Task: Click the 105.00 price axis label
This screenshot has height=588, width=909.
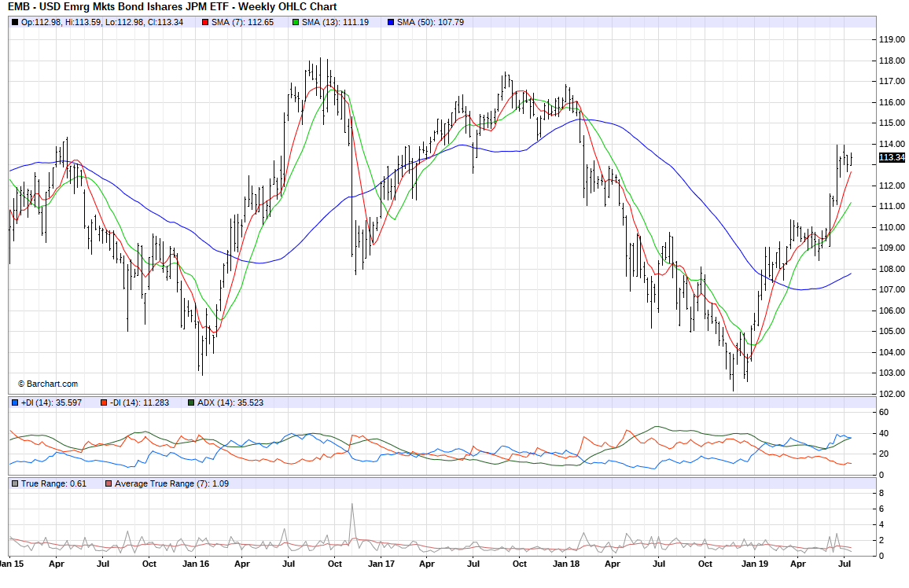Action: (892, 332)
